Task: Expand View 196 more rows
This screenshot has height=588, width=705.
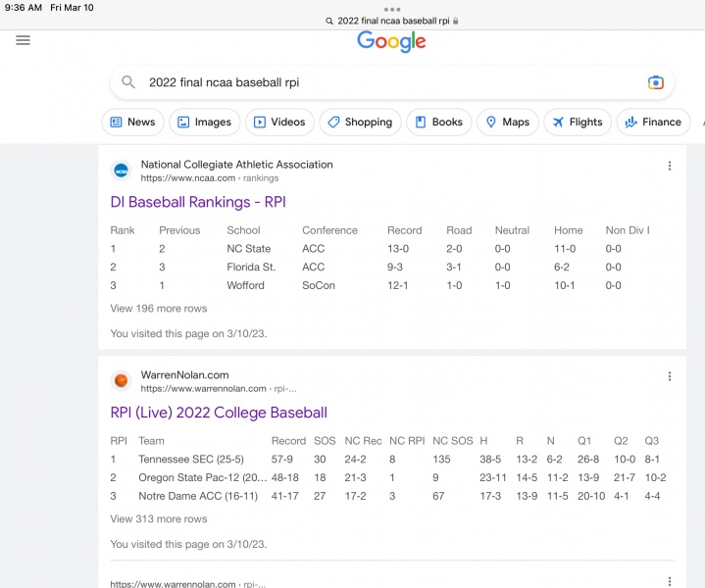Action: tap(159, 309)
